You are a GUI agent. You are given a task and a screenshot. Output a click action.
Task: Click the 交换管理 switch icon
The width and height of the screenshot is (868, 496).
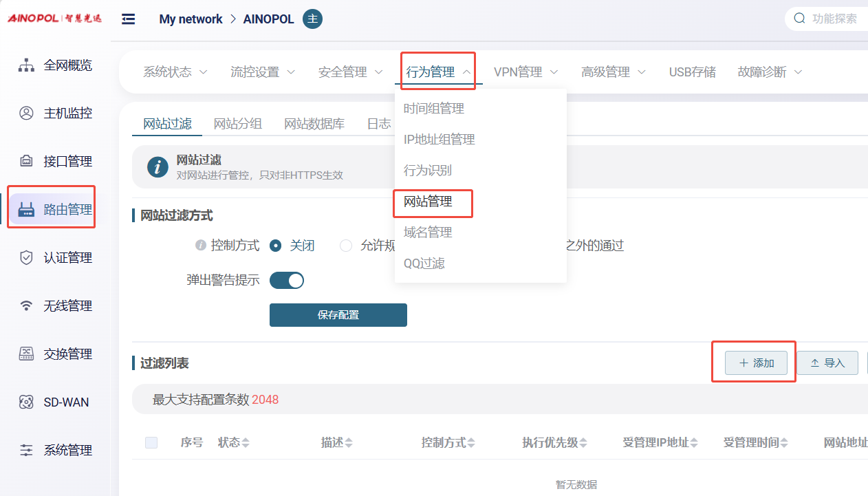pyautogui.click(x=26, y=354)
